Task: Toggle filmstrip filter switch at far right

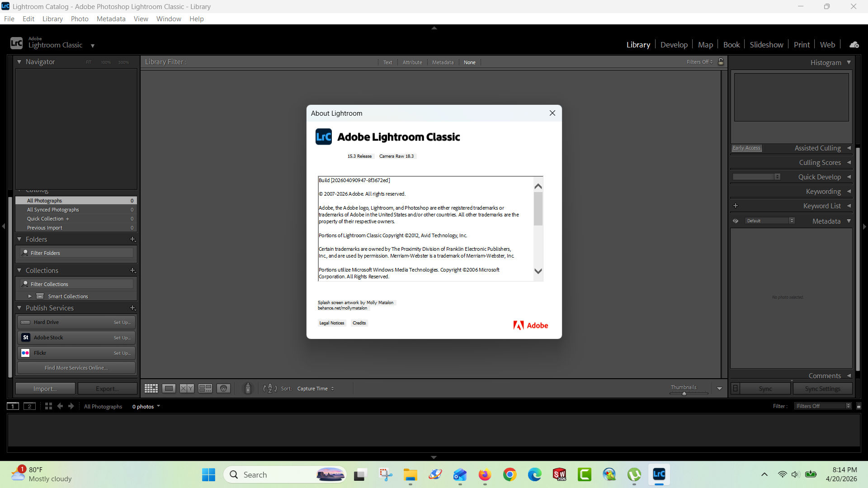Action: (859, 406)
